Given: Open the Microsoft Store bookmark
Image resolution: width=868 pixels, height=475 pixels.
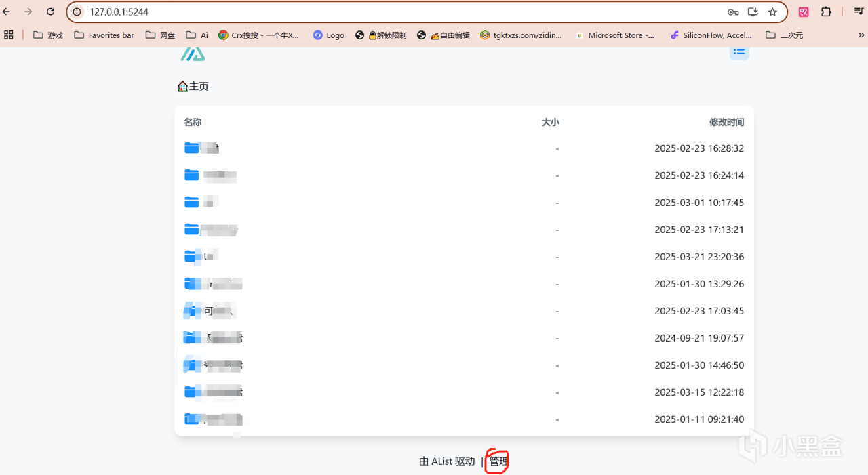Looking at the screenshot, I should 615,35.
